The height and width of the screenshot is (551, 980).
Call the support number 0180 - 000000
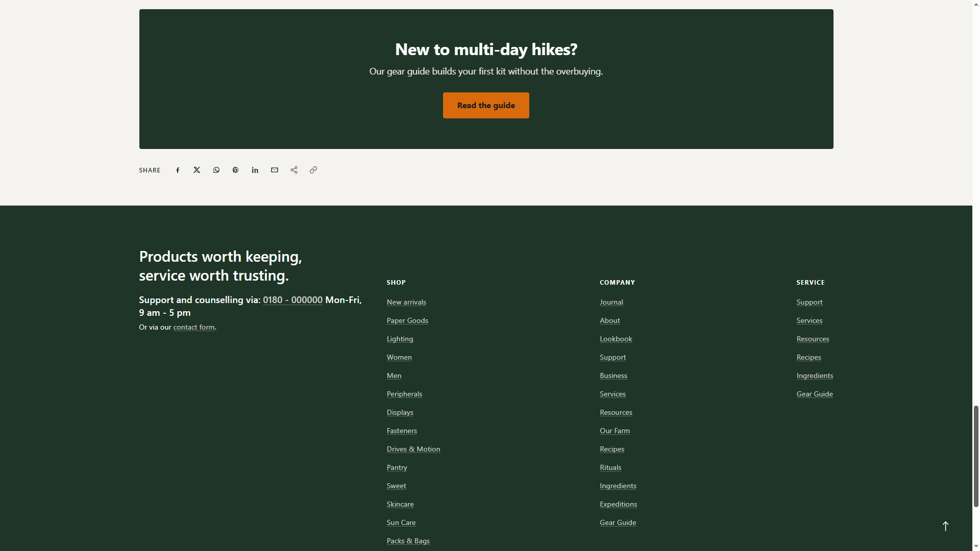coord(292,300)
